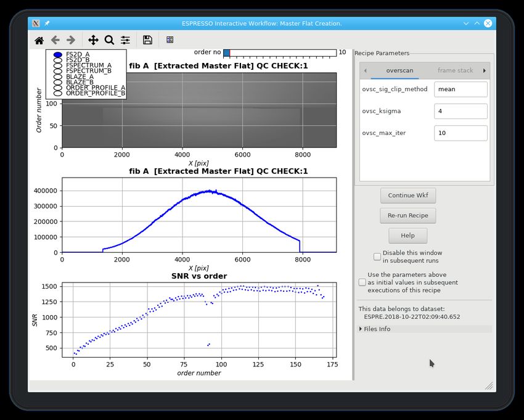Screen dimensions: 524x420
Task: Save the figure with floppy icon
Action: click(147, 40)
